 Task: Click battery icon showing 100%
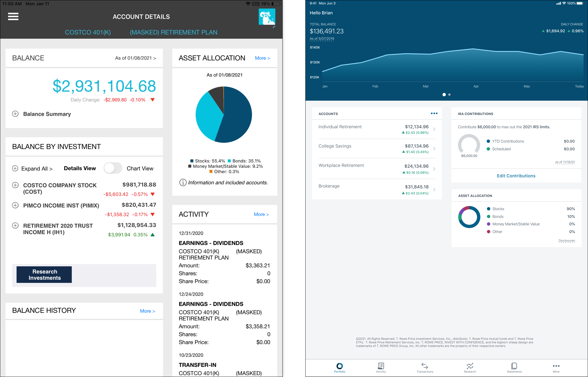click(580, 3)
